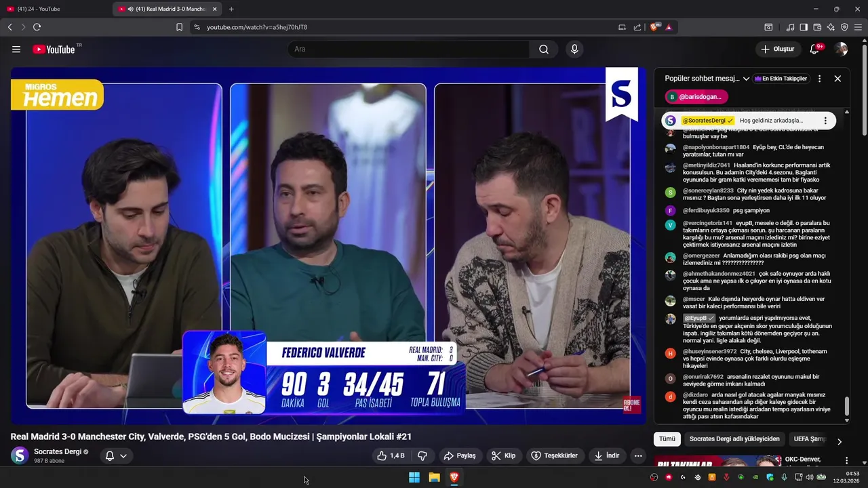Image resolution: width=868 pixels, height=488 pixels.
Task: Bookmark this page via the address bar icon
Action: [x=179, y=27]
